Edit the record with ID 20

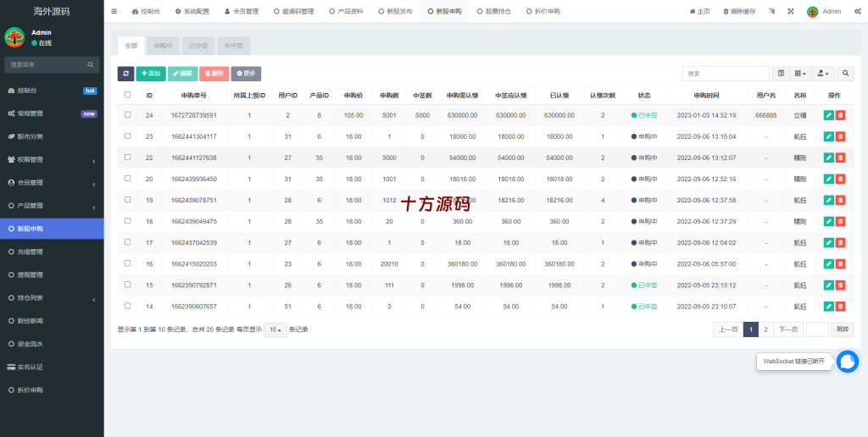click(x=829, y=179)
